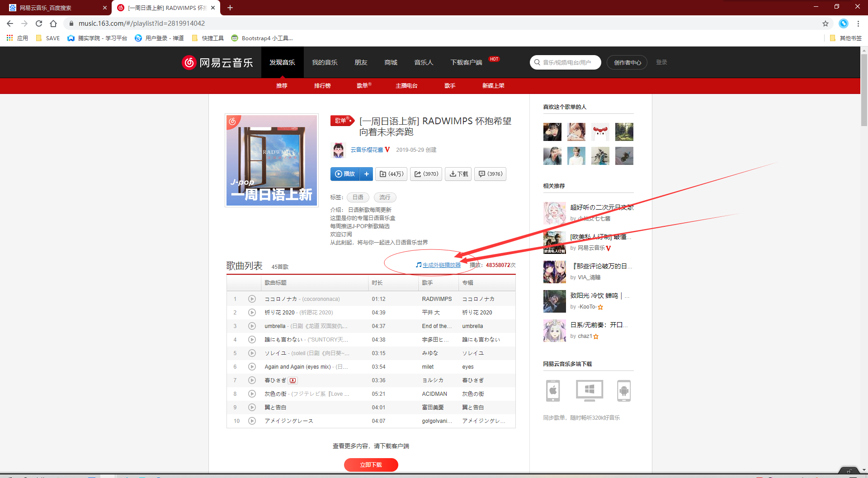The width and height of the screenshot is (868, 478).
Task: Click the NetEase Cloud Music logo
Action: (x=217, y=62)
